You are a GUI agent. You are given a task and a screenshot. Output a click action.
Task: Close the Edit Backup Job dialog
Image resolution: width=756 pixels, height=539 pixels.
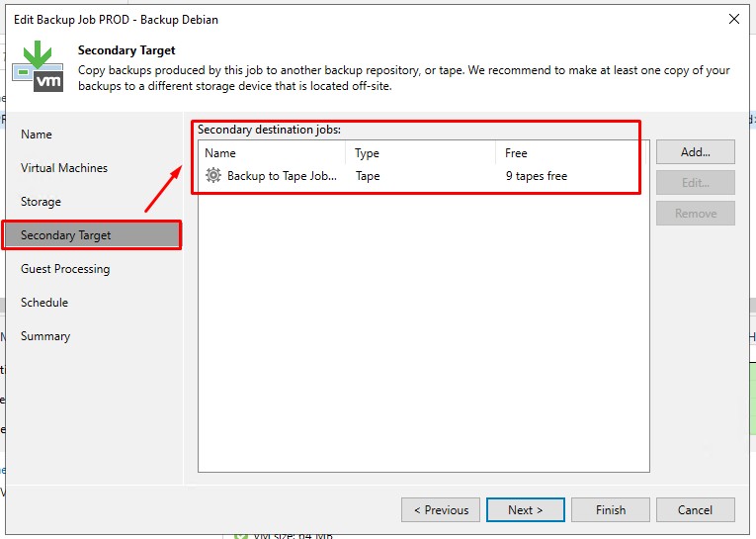click(733, 19)
